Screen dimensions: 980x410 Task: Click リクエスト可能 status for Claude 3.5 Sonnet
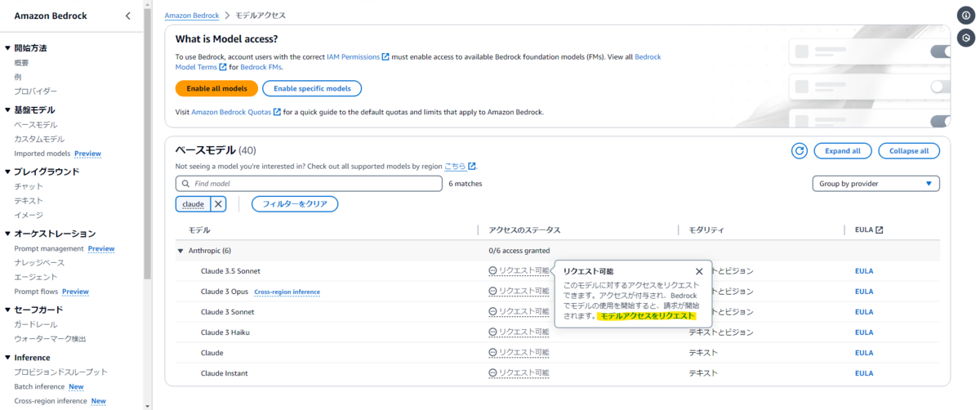pyautogui.click(x=519, y=270)
